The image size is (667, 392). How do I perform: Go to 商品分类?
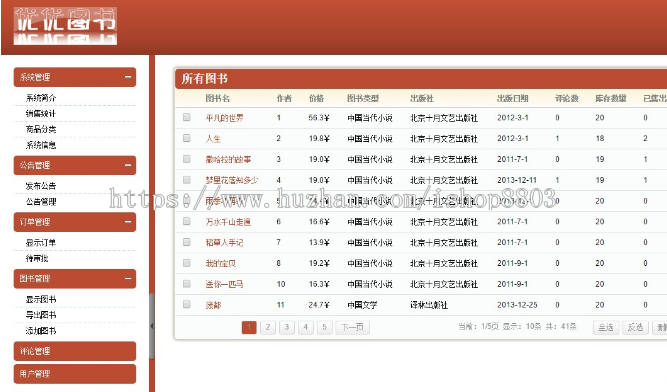(x=41, y=129)
